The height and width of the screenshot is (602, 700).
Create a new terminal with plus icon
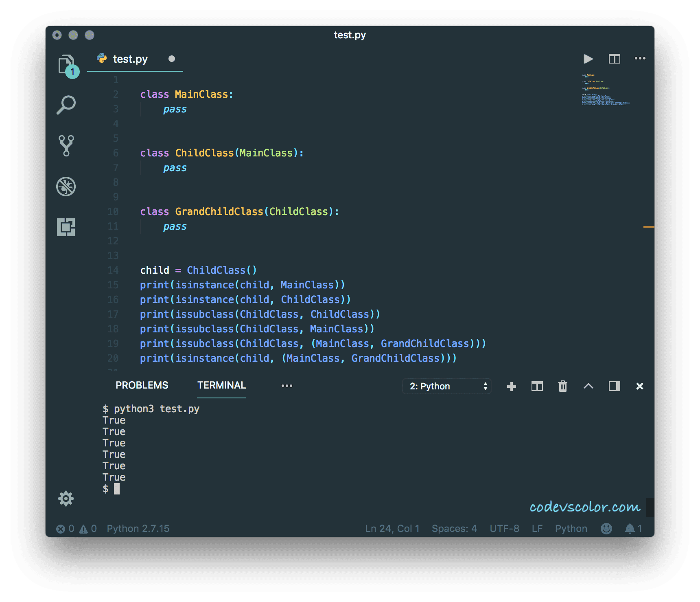tap(512, 386)
